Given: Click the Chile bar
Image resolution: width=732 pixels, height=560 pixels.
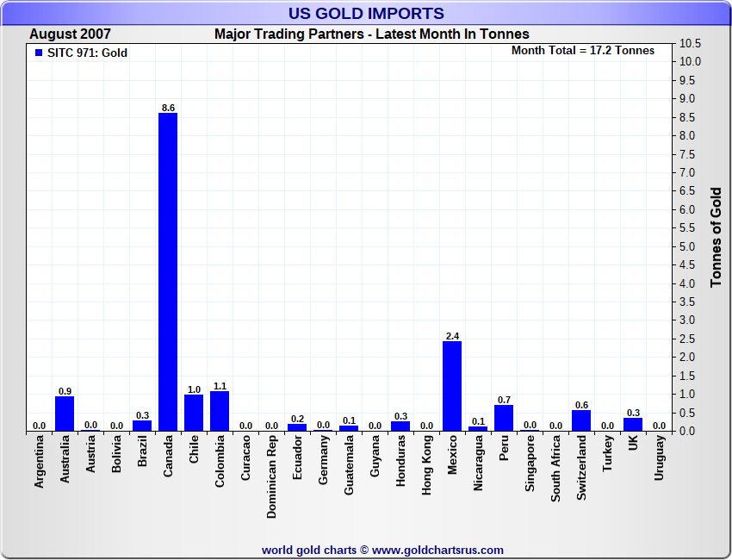Looking at the screenshot, I should click(x=194, y=413).
